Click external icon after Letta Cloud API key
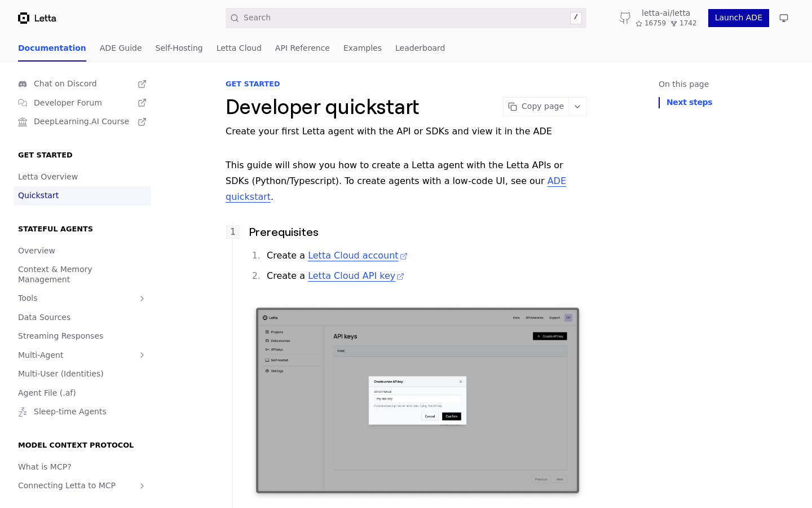The image size is (812, 508). click(x=400, y=277)
